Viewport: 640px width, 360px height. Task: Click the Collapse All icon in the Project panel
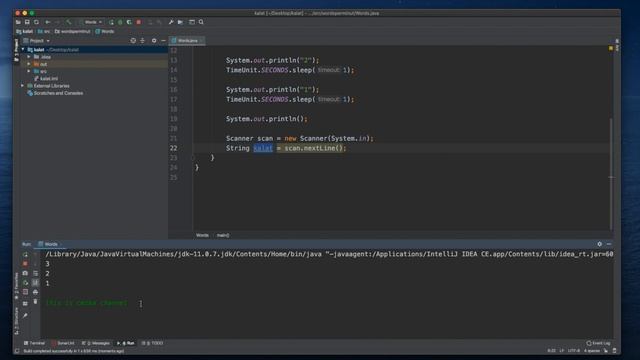tap(142, 41)
